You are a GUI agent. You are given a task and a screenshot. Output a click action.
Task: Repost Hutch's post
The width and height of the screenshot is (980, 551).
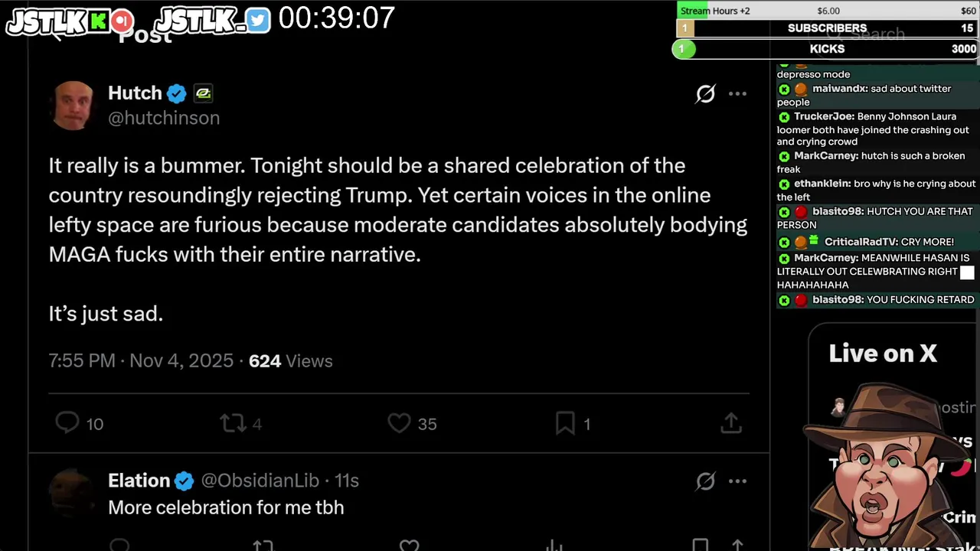231,422
